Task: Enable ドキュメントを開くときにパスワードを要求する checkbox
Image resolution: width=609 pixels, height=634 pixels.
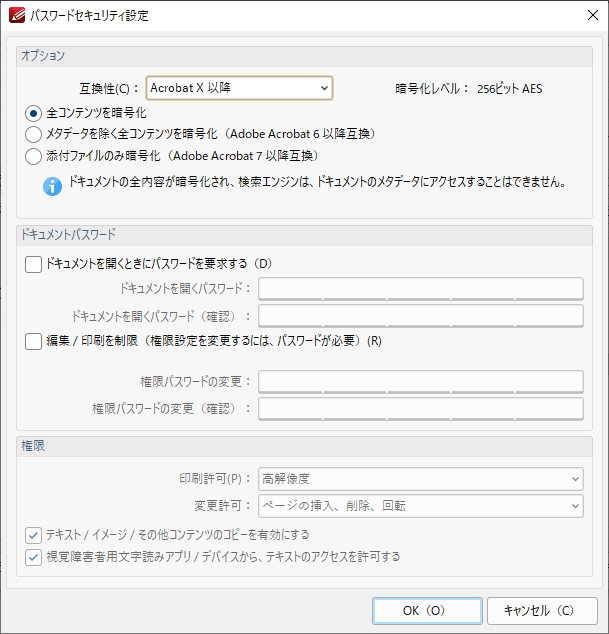Action: click(33, 264)
